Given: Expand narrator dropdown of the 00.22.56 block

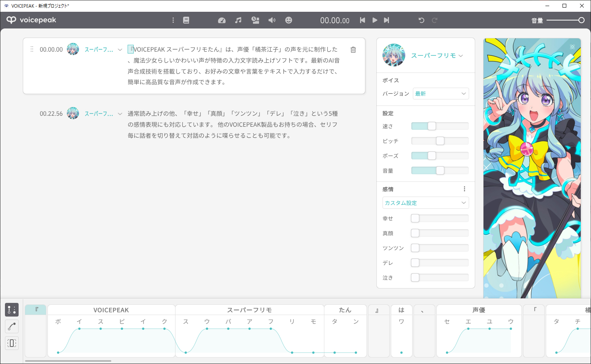Looking at the screenshot, I should pos(120,114).
